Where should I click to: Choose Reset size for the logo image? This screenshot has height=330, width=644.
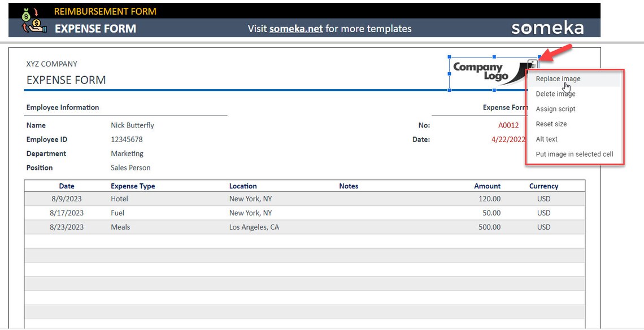551,124
